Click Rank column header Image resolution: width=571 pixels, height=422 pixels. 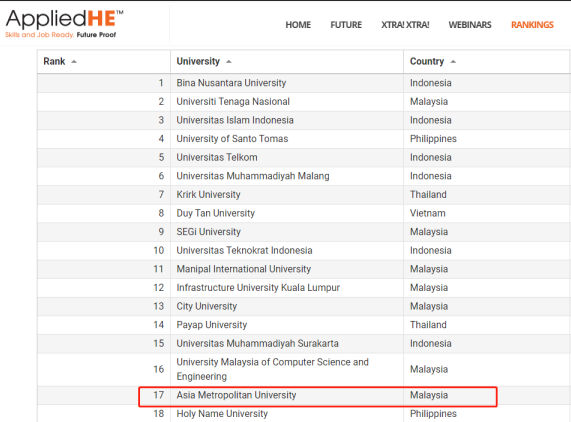coord(54,61)
